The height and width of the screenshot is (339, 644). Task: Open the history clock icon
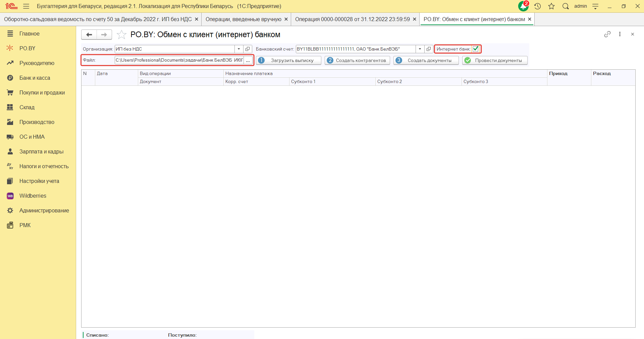click(x=538, y=6)
